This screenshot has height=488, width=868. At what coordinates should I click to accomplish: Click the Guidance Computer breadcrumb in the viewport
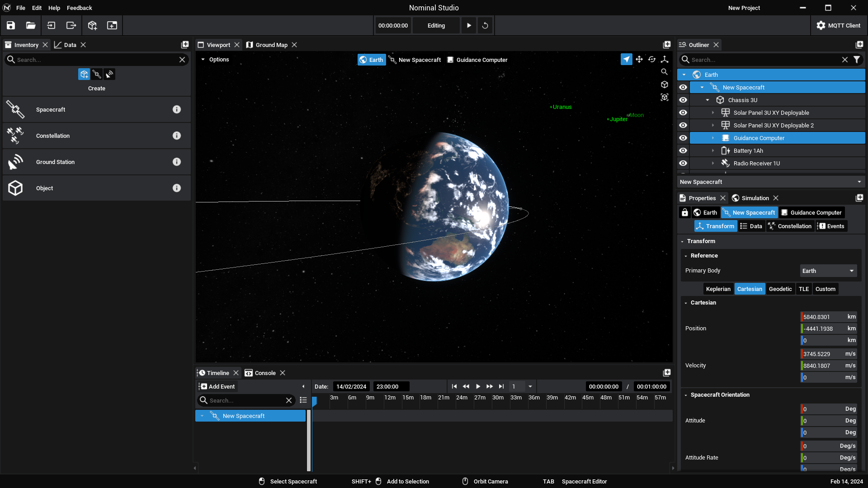(x=477, y=60)
